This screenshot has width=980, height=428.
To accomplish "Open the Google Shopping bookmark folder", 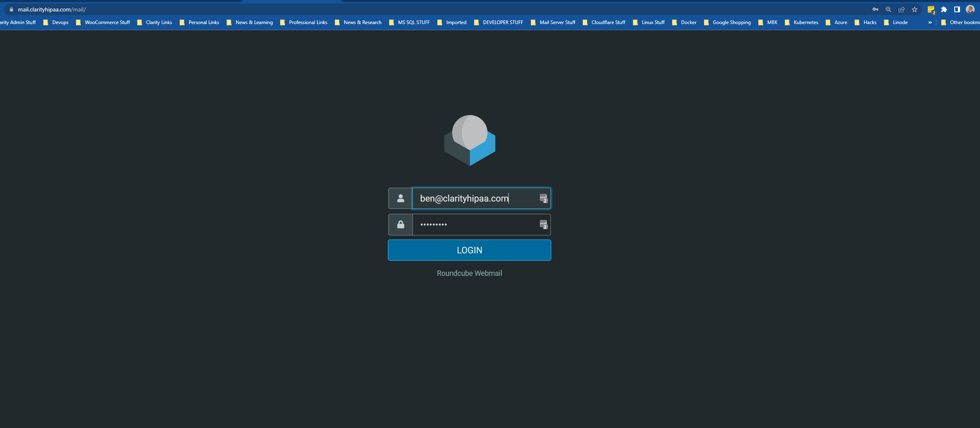I will pos(727,22).
